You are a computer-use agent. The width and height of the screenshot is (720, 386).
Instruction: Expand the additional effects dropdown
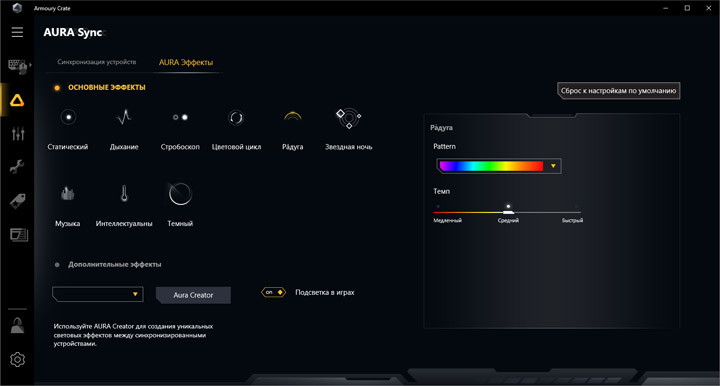pyautogui.click(x=98, y=294)
